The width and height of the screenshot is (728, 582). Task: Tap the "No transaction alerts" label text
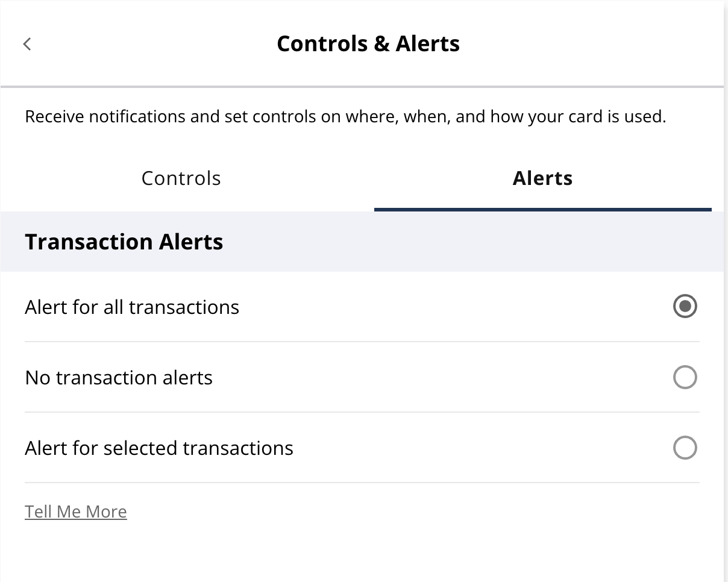(x=119, y=378)
